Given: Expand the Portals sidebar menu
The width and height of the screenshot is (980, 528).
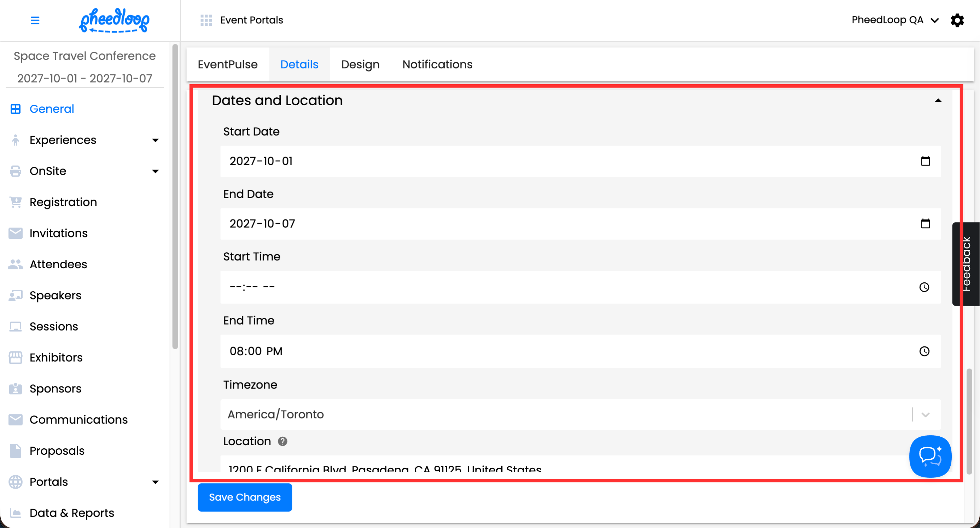Looking at the screenshot, I should click(155, 482).
